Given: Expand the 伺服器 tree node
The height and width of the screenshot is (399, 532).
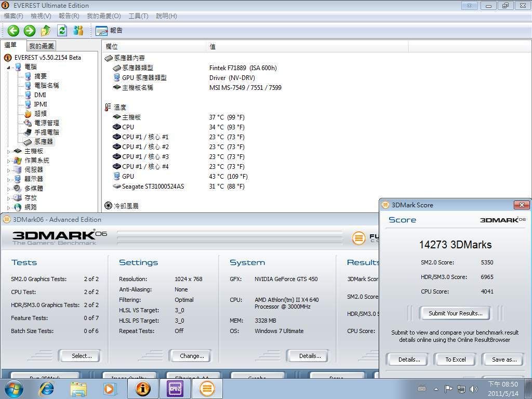Looking at the screenshot, I should pos(8,170).
